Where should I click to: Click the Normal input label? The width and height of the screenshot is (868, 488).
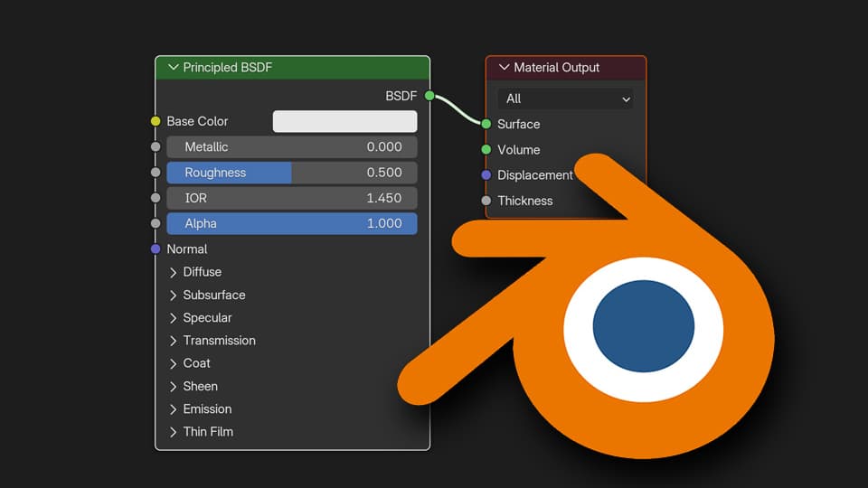click(x=186, y=249)
